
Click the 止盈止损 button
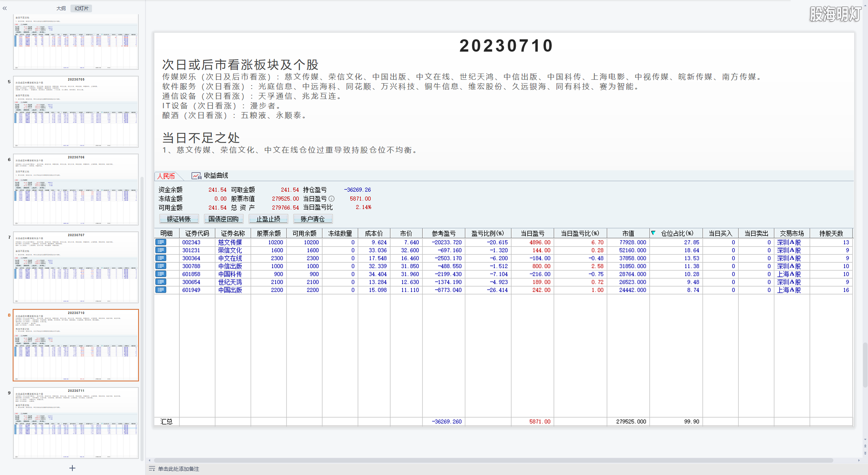[x=268, y=219]
